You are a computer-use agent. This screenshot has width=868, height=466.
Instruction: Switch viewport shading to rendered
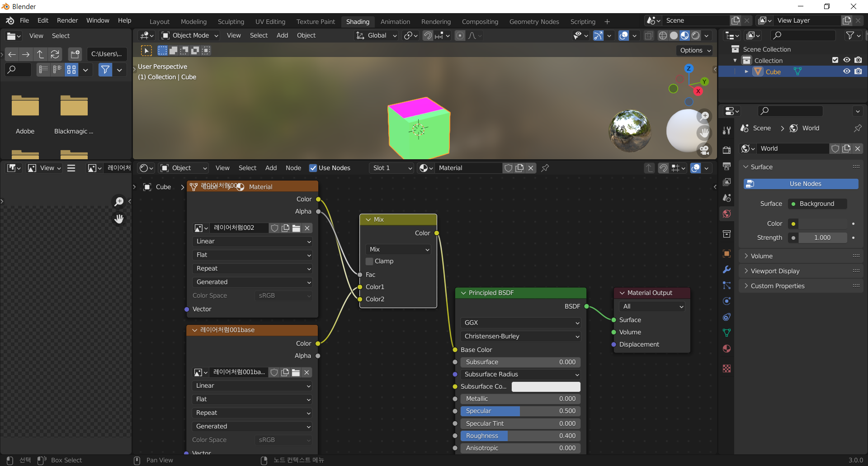pos(696,35)
